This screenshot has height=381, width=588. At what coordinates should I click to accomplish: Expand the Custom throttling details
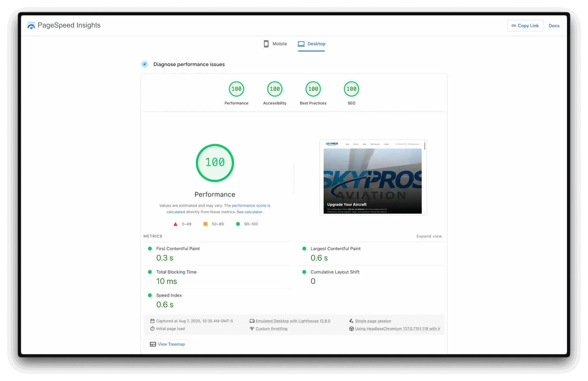pos(271,329)
